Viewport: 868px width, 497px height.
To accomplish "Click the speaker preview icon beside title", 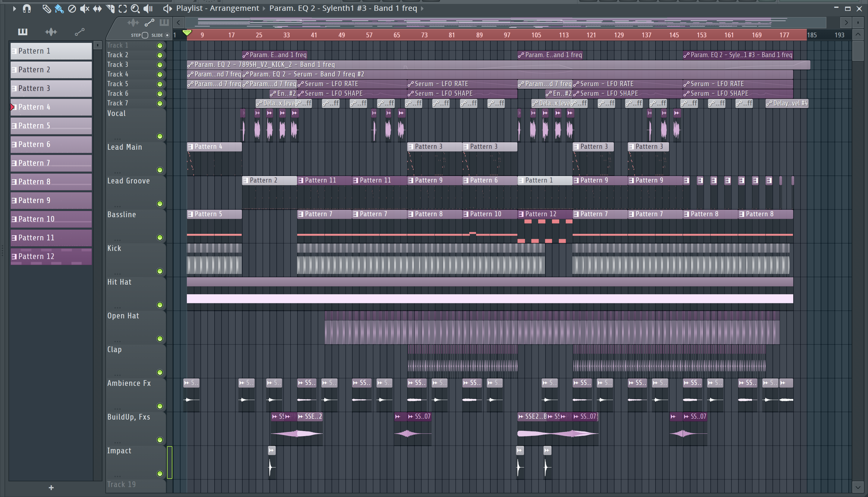I will point(167,8).
